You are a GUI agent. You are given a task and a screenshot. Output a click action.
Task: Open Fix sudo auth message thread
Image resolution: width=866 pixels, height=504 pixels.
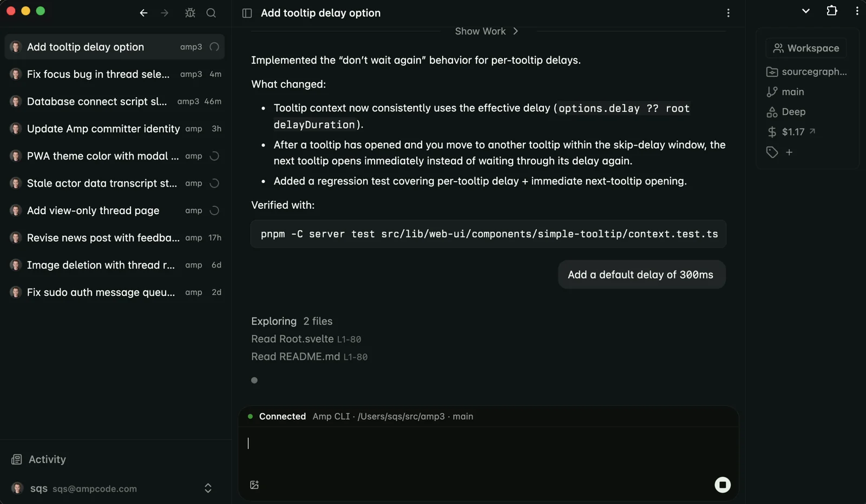pyautogui.click(x=115, y=292)
